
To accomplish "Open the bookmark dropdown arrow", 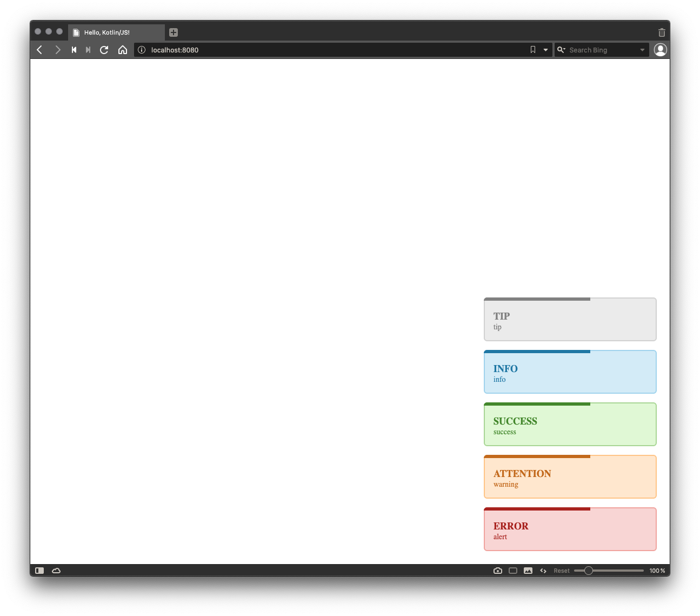I will pyautogui.click(x=545, y=50).
